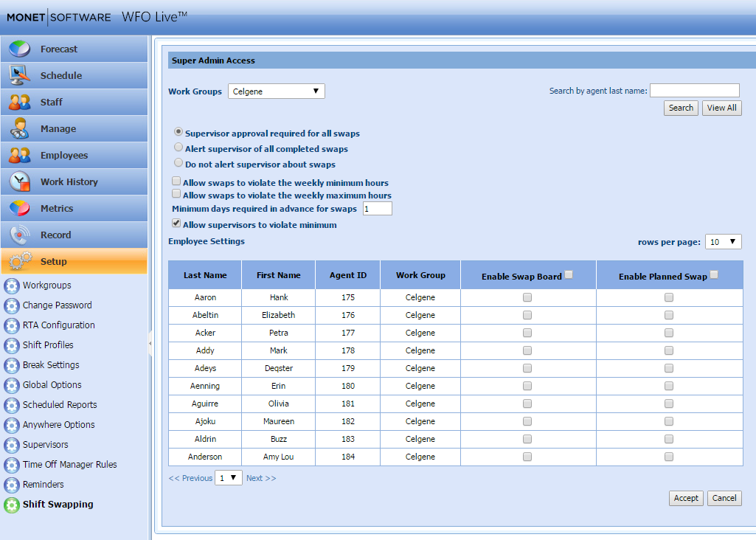Open Time Off Manager Rules setup item

click(69, 465)
